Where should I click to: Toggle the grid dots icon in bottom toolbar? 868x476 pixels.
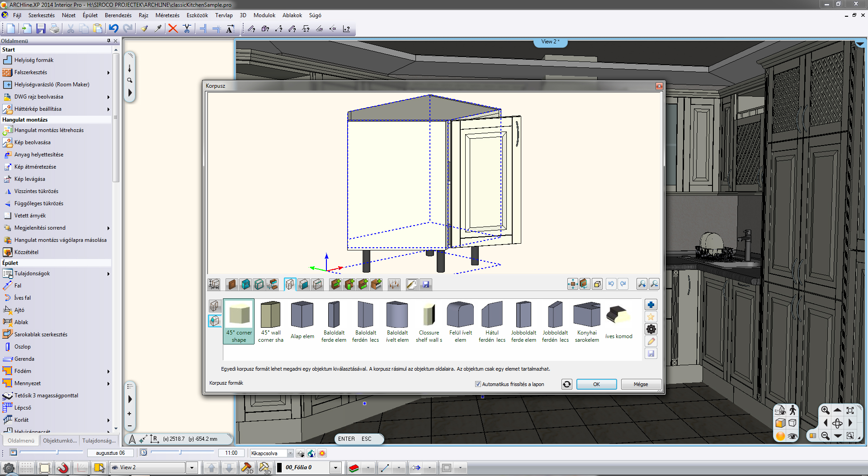click(x=27, y=468)
